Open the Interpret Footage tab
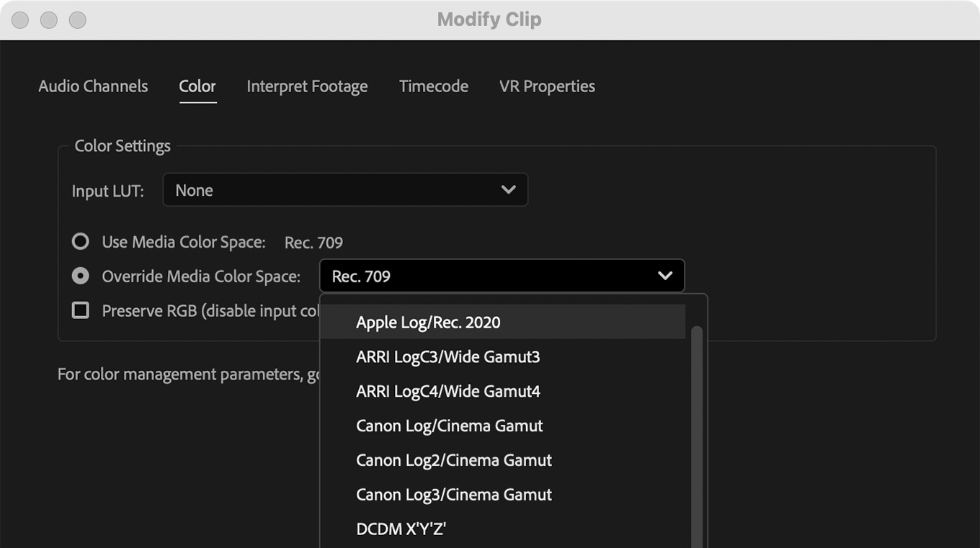 point(307,86)
